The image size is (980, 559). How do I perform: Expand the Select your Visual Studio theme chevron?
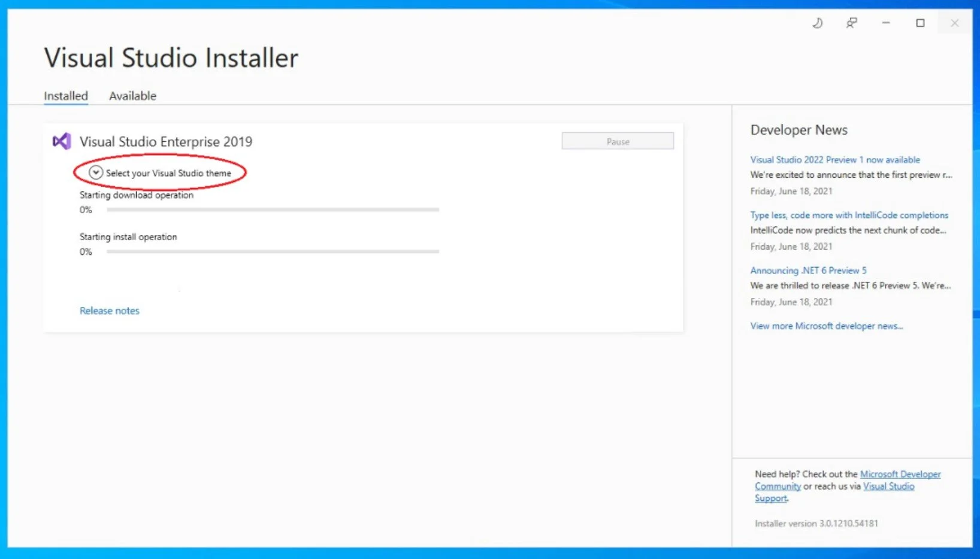(x=96, y=172)
